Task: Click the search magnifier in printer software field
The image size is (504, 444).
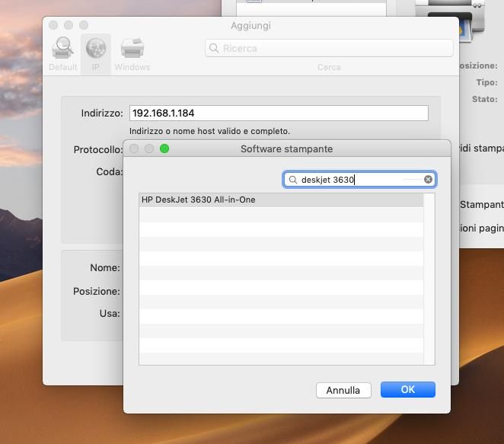Action: (x=292, y=180)
